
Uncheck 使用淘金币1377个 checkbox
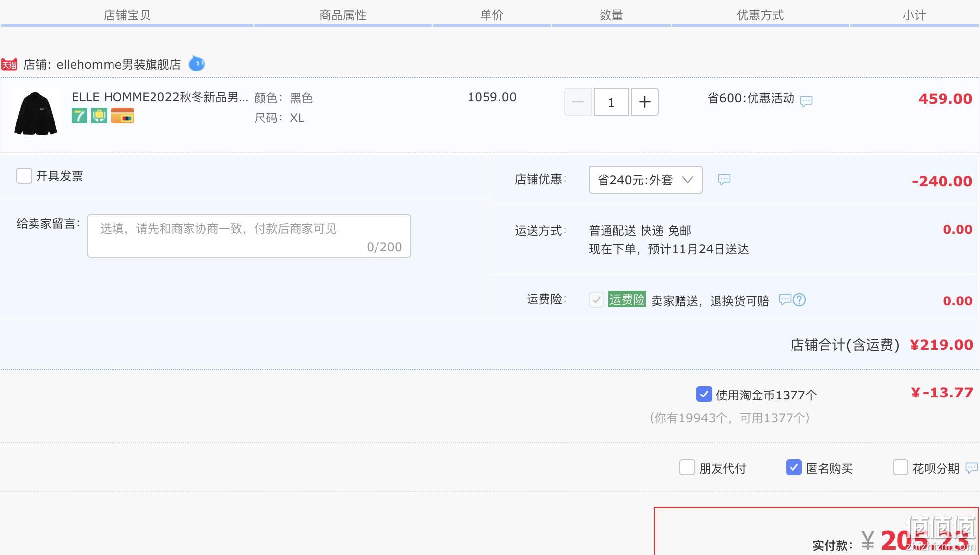coord(704,394)
